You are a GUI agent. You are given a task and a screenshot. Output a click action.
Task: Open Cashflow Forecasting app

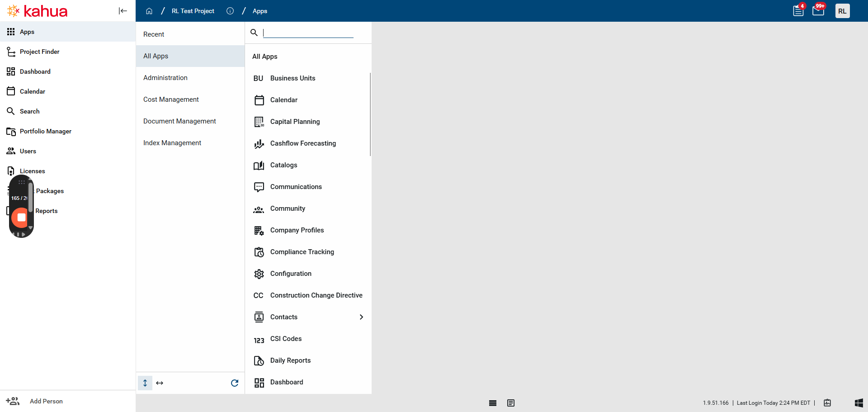click(x=303, y=143)
